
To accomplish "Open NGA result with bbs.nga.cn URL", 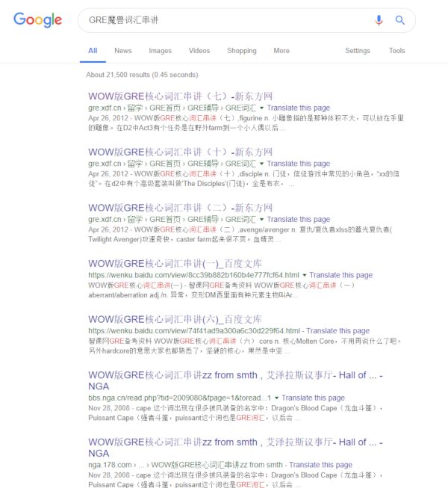I will 235,380.
